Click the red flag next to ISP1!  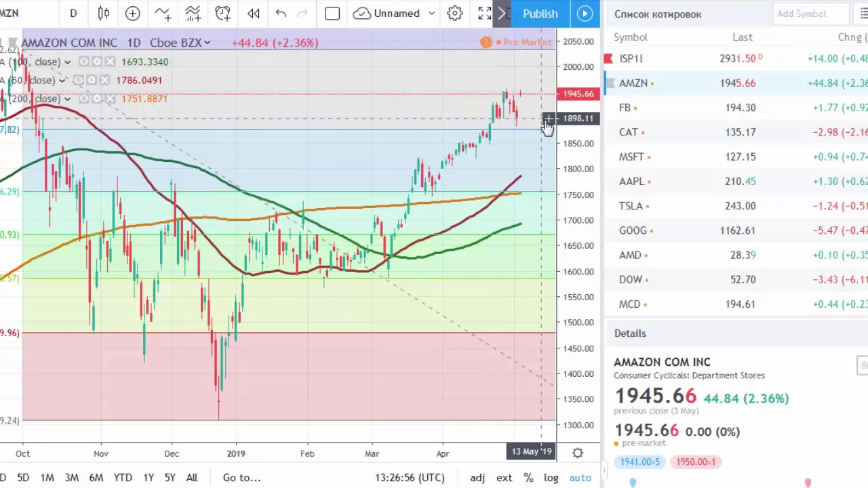[x=608, y=58]
